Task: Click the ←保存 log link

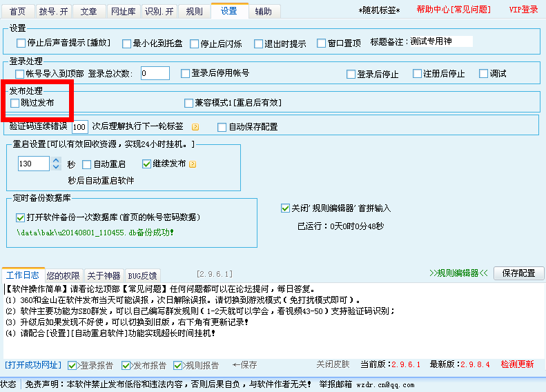Action: tap(245, 365)
